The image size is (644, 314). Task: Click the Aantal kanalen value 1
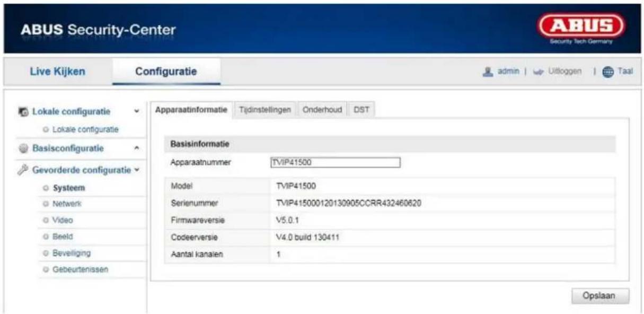click(x=278, y=254)
